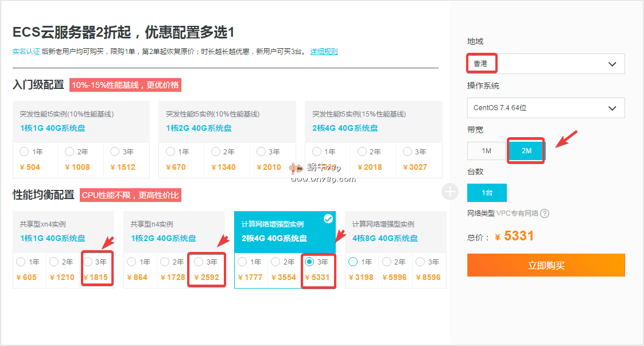The width and height of the screenshot is (644, 346).
Task: Choose 3年 for 突发性能t5 2核4G
Action: [408, 152]
